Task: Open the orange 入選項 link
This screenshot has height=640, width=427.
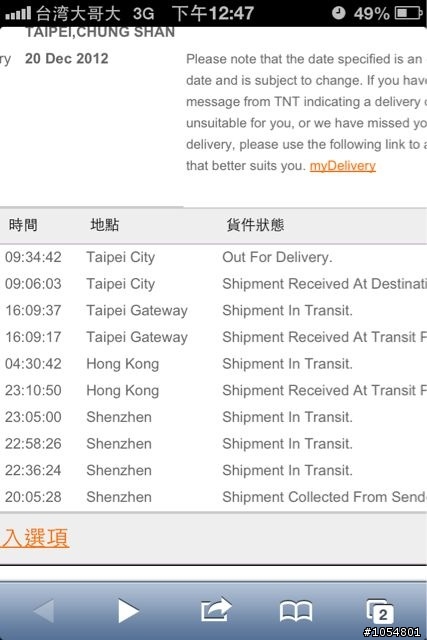Action: (x=35, y=538)
